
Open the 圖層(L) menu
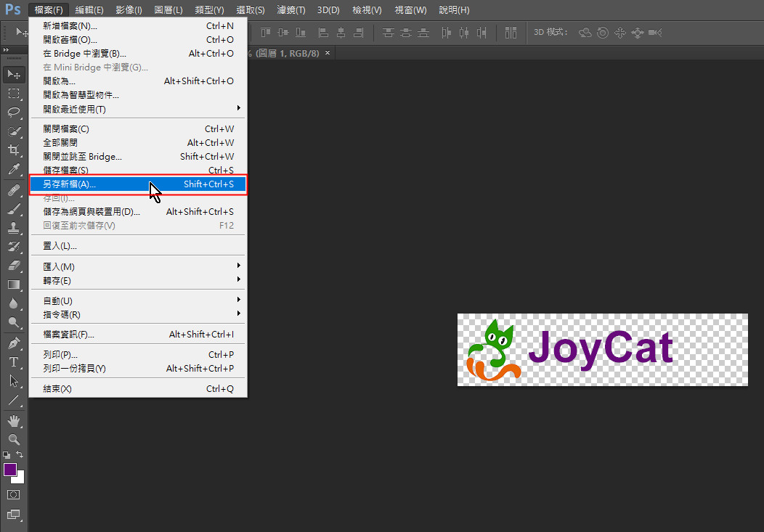(x=168, y=9)
